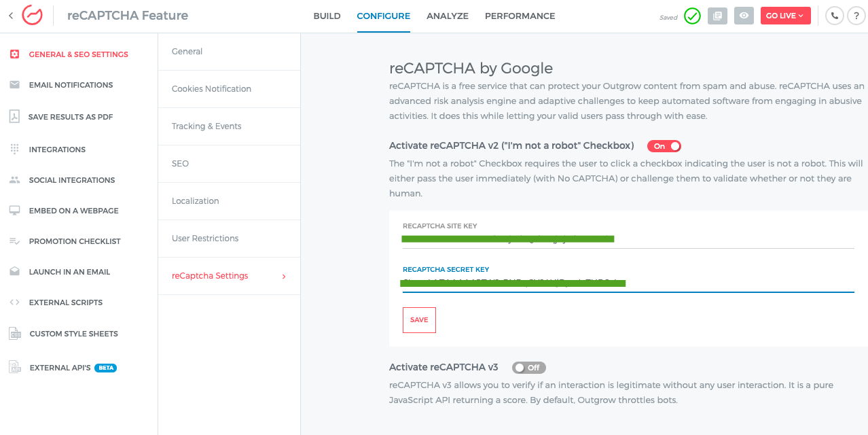Viewport: 868px width, 435px height.
Task: Open Tracking & Events settings
Action: click(x=229, y=126)
